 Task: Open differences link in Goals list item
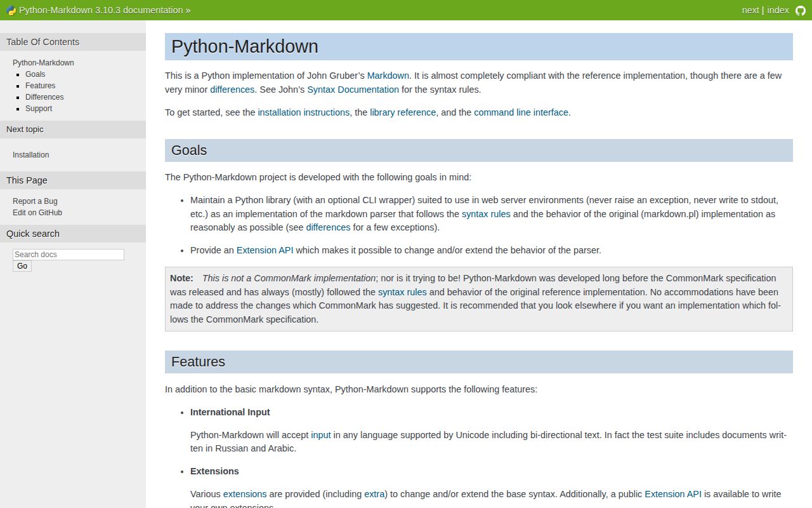pos(328,227)
